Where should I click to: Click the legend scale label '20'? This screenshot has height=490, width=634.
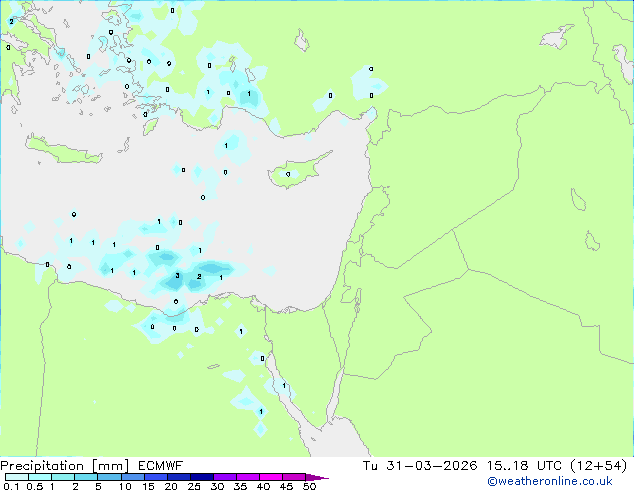[171, 486]
